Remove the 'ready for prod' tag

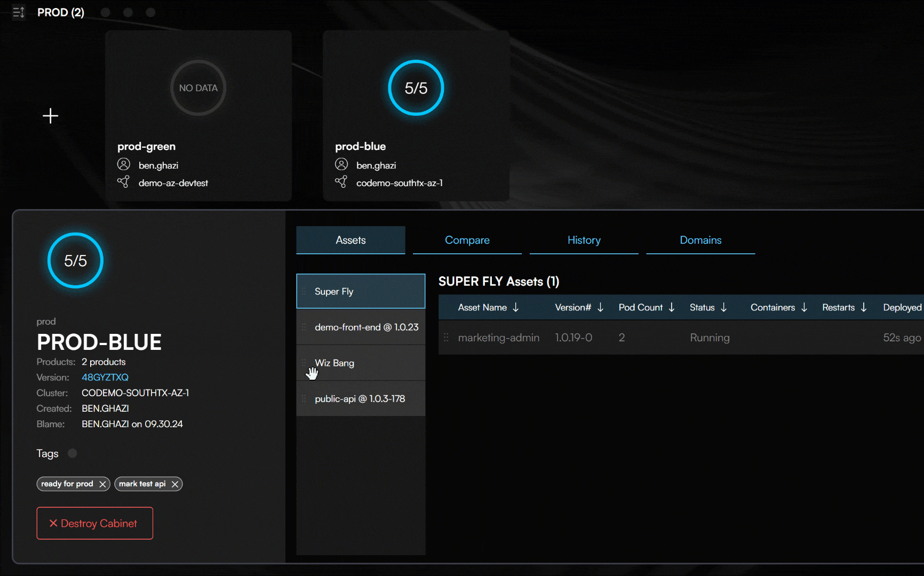(103, 484)
